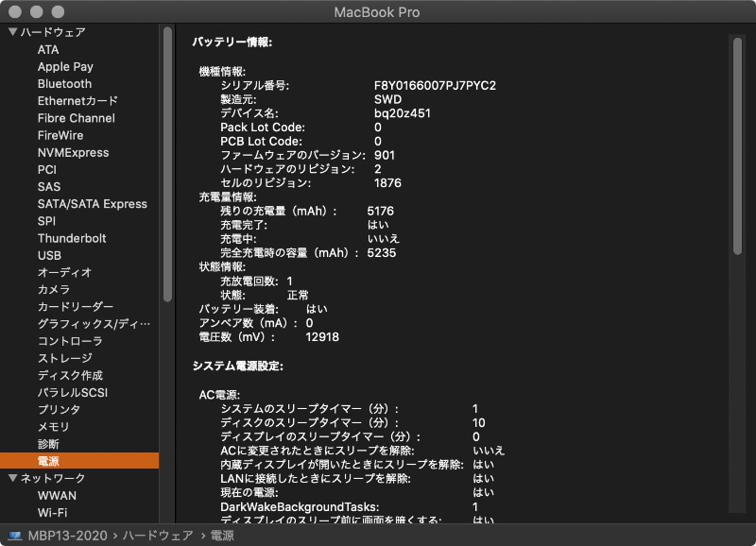The width and height of the screenshot is (756, 546).
Task: Open the Apple Pay information section
Action: pyautogui.click(x=64, y=66)
